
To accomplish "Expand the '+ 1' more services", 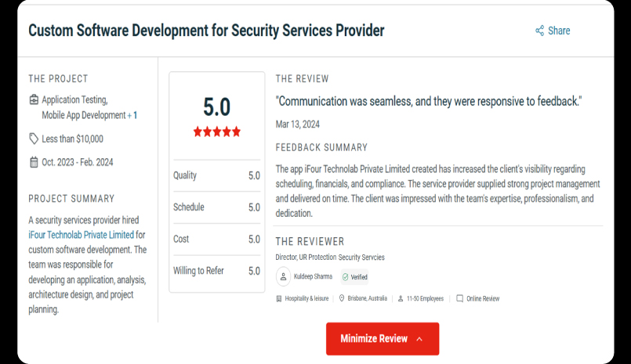I will pyautogui.click(x=132, y=115).
